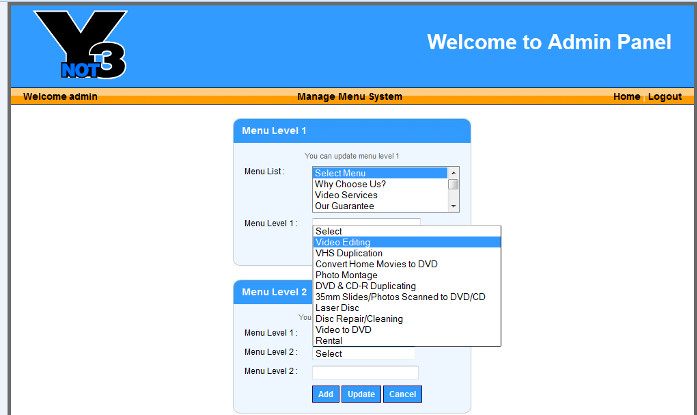
Task: Choose 'DVD & CD-R Duplicating' option
Action: point(365,286)
